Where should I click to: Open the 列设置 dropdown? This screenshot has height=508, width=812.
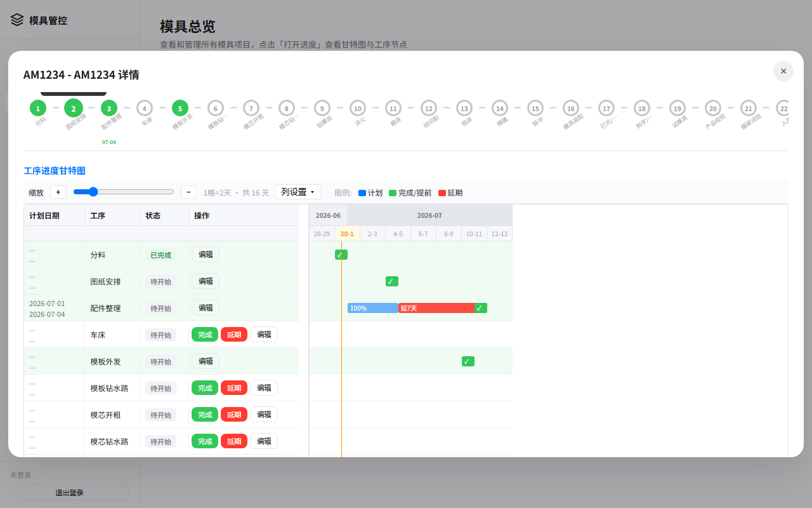click(298, 192)
